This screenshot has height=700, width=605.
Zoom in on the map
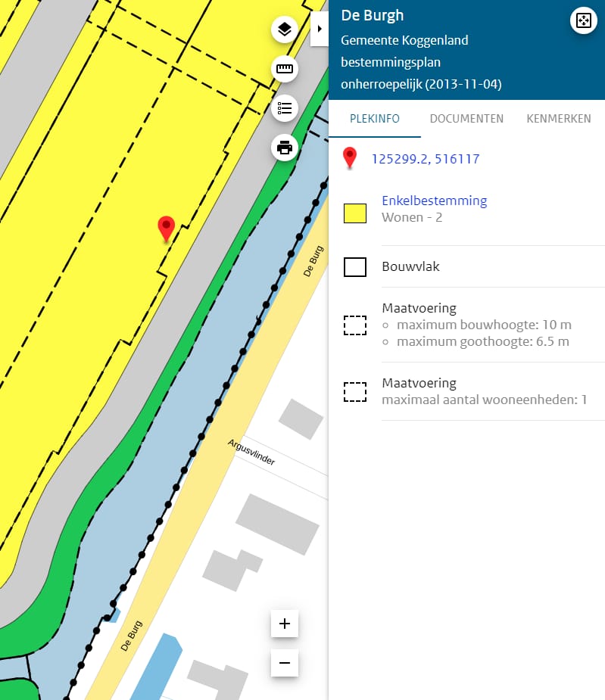tap(285, 624)
